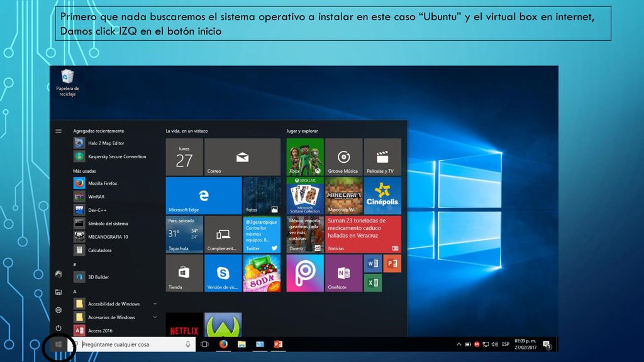Open the PowerPoint small tile
Image resolution: width=644 pixels, height=362 pixels.
pos(392,263)
